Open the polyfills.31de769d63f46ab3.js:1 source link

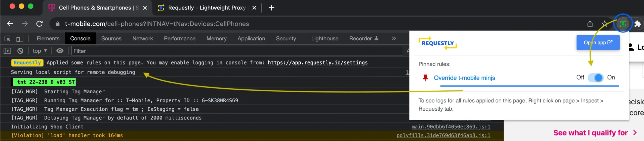pos(444,135)
